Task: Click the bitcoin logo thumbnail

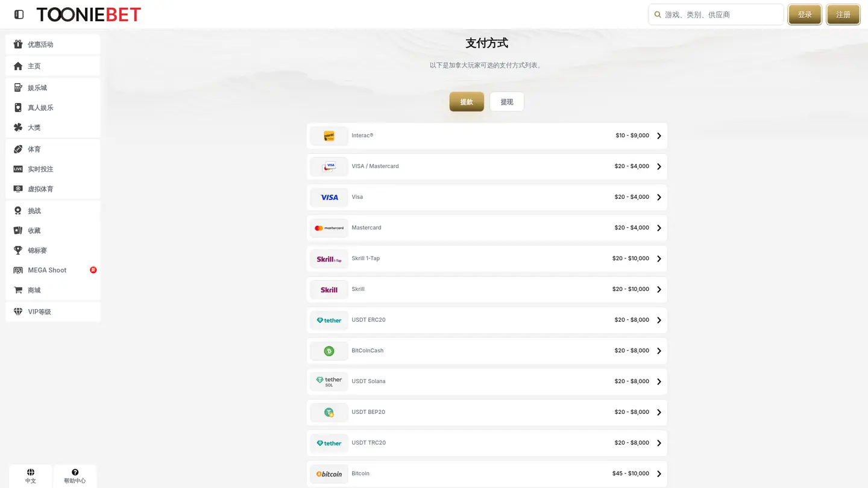Action: coord(329,474)
